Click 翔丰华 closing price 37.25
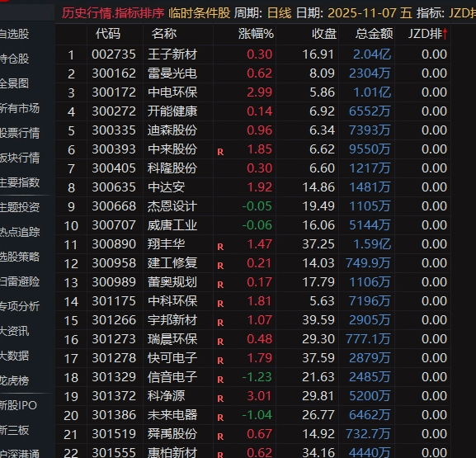Viewport: 476px width, 458px height. pos(318,244)
